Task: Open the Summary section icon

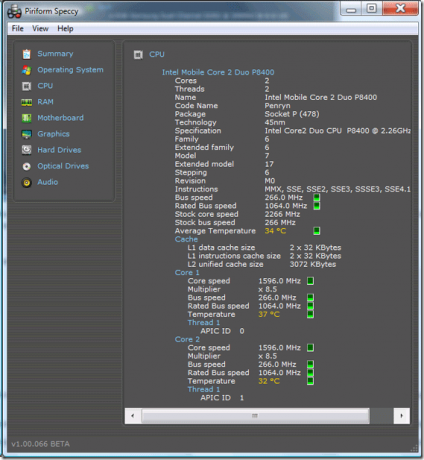Action: [x=27, y=54]
